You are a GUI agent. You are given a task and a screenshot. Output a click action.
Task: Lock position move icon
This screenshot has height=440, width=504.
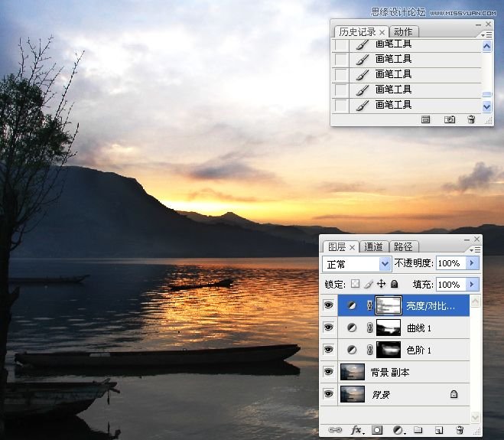(x=381, y=284)
